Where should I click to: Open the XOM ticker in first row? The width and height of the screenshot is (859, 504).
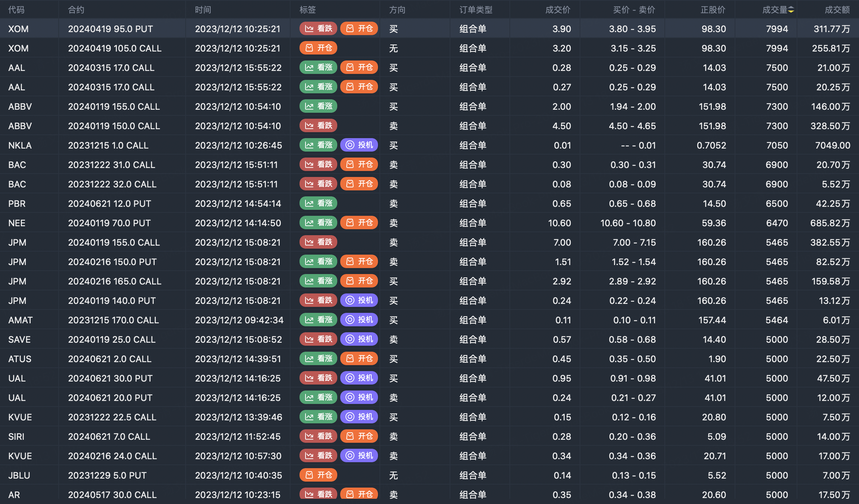18,29
